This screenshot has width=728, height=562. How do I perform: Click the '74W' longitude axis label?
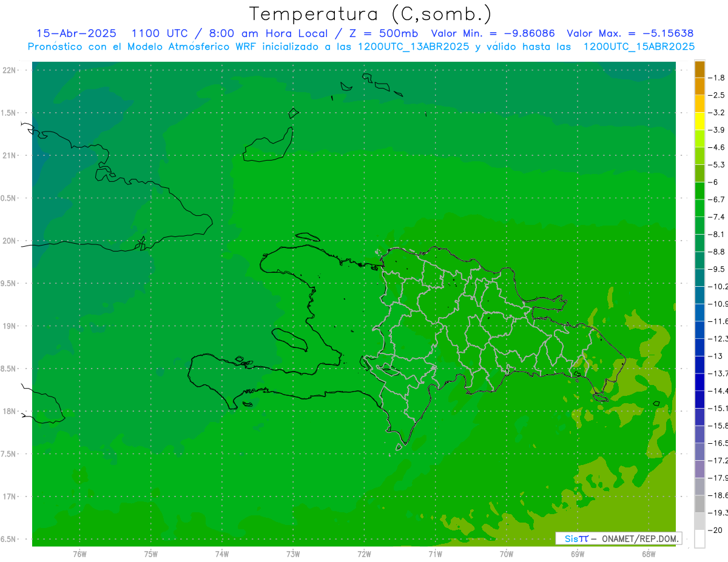coord(222,554)
